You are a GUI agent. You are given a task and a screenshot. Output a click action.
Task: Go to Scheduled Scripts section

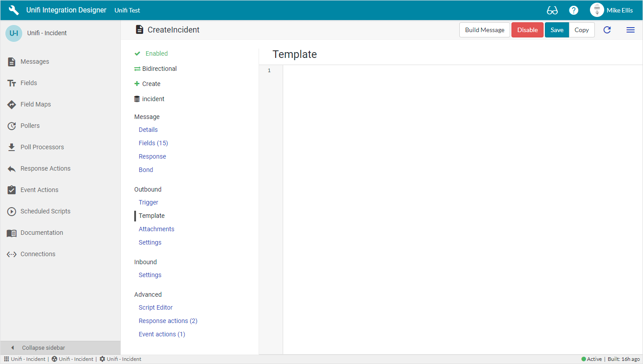pyautogui.click(x=45, y=211)
